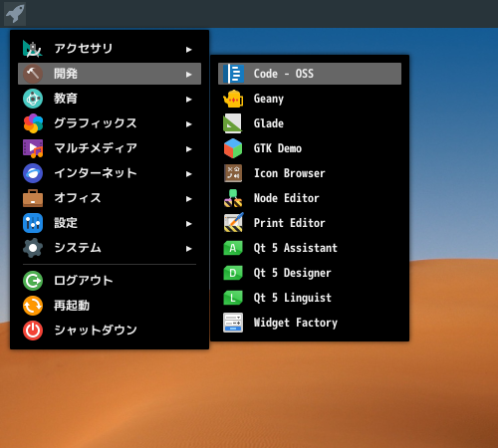Image resolution: width=498 pixels, height=448 pixels.
Task: Click the Qt 5 Linguist L icon
Action: pos(233,298)
